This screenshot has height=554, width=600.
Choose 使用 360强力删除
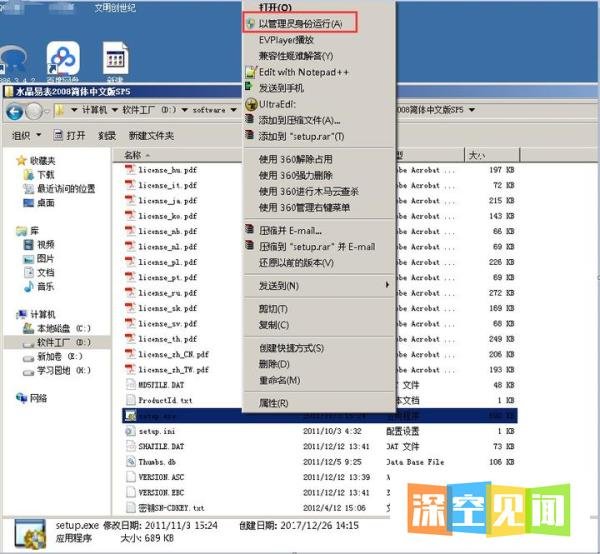click(x=295, y=175)
